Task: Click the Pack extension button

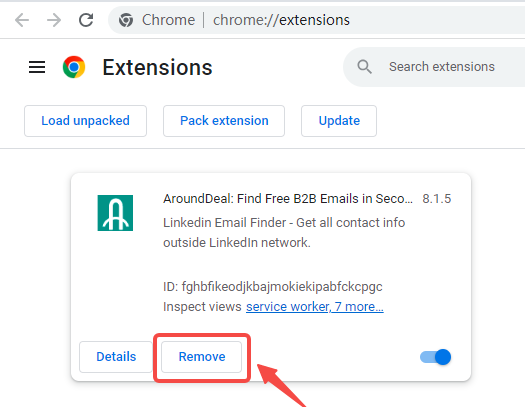Action: (224, 121)
